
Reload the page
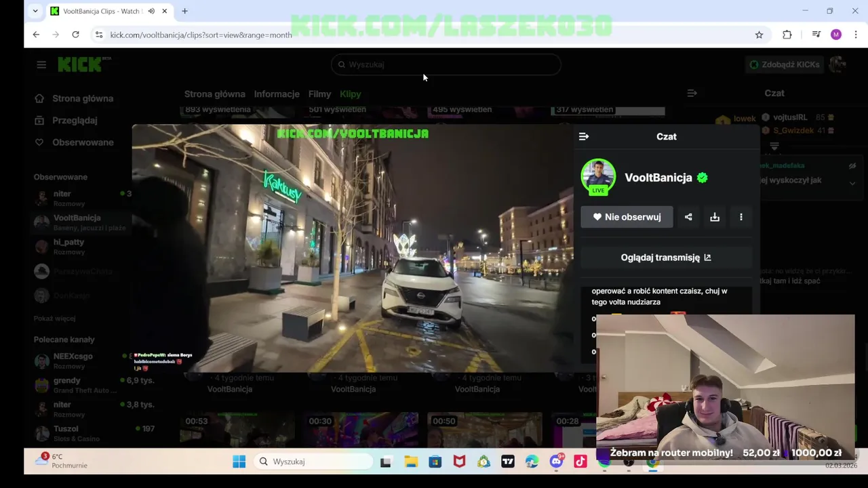pos(75,35)
